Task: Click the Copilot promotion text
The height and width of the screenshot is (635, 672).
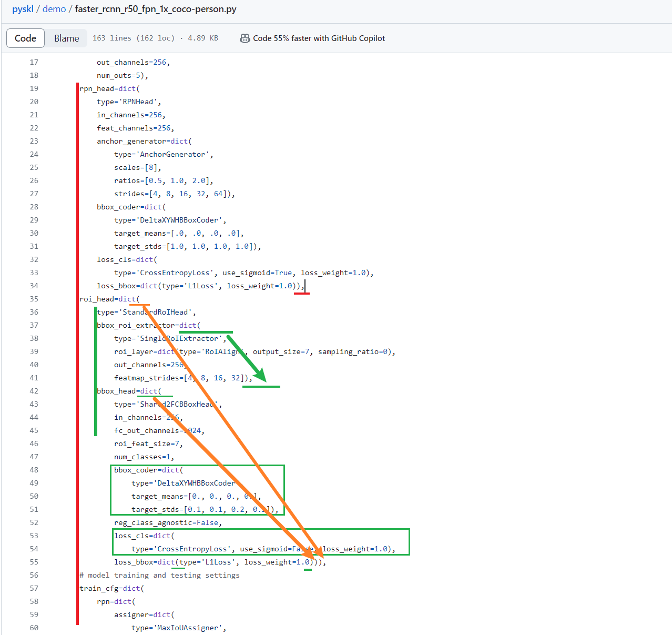Action: point(320,38)
